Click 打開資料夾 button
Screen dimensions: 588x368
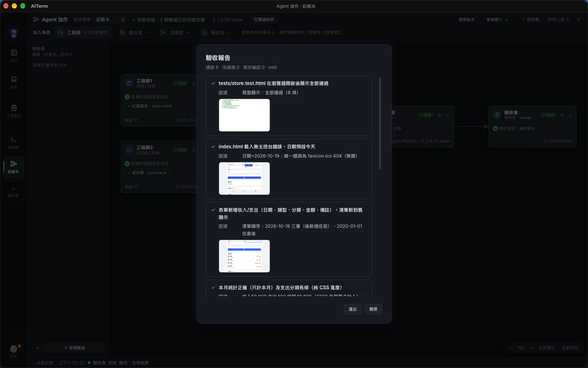264,20
